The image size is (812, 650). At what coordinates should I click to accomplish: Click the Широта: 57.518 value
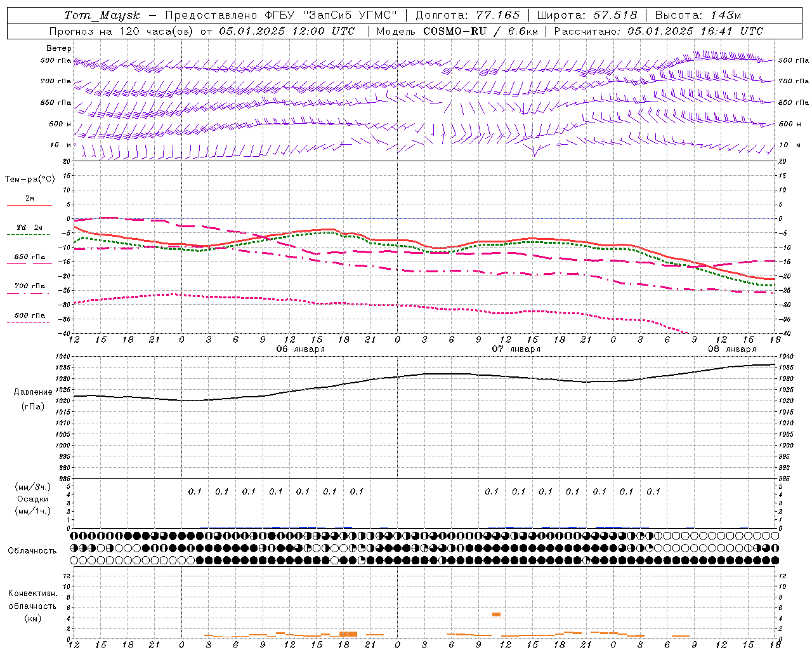(x=587, y=15)
